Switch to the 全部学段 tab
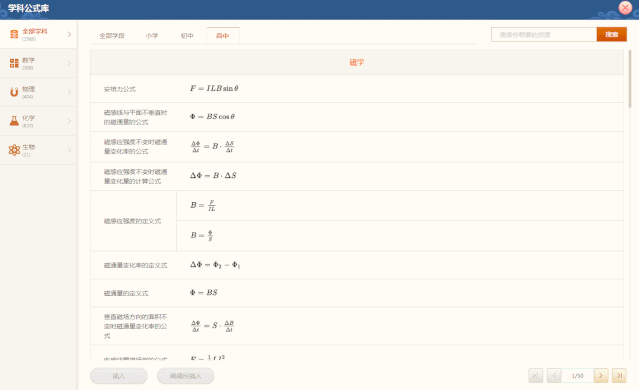The width and height of the screenshot is (639, 390). point(112,36)
